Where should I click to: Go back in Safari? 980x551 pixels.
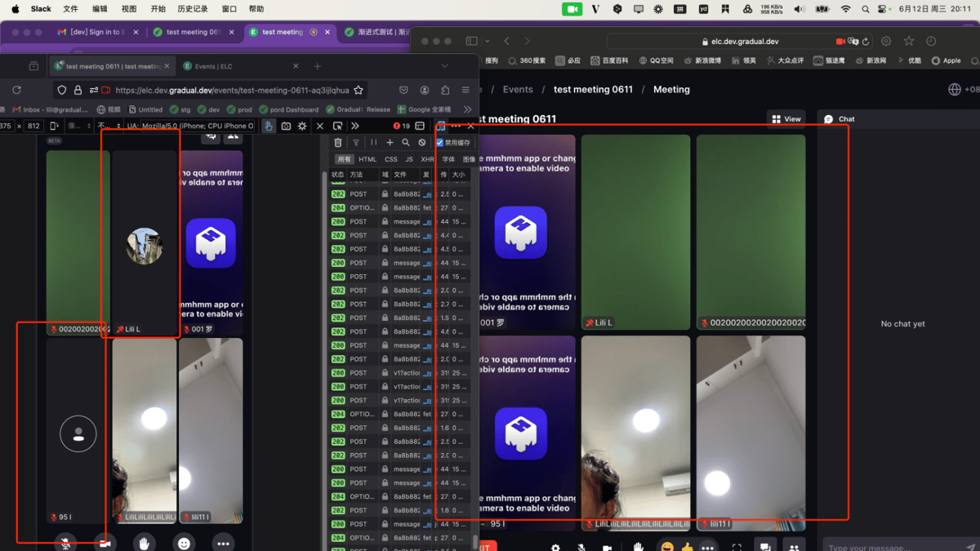[507, 41]
